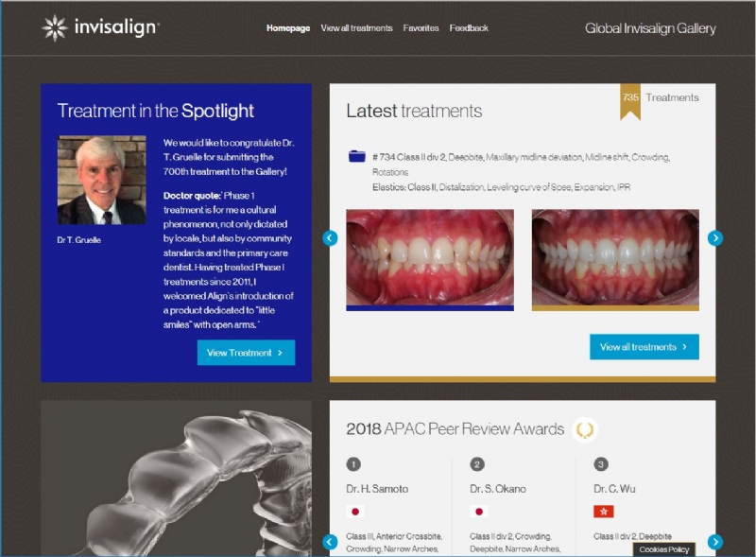Select the Hong Kong flag under Dr. C. Wu
The width and height of the screenshot is (756, 557).
click(x=603, y=512)
